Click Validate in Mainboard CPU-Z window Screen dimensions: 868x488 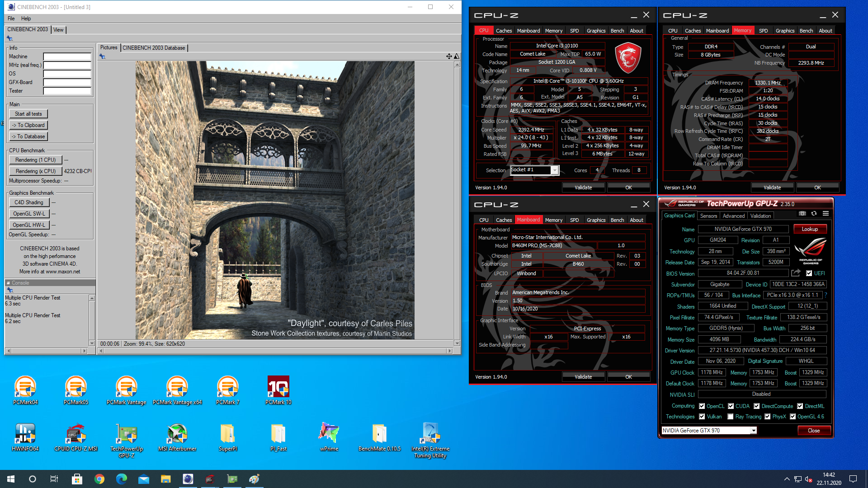(583, 377)
